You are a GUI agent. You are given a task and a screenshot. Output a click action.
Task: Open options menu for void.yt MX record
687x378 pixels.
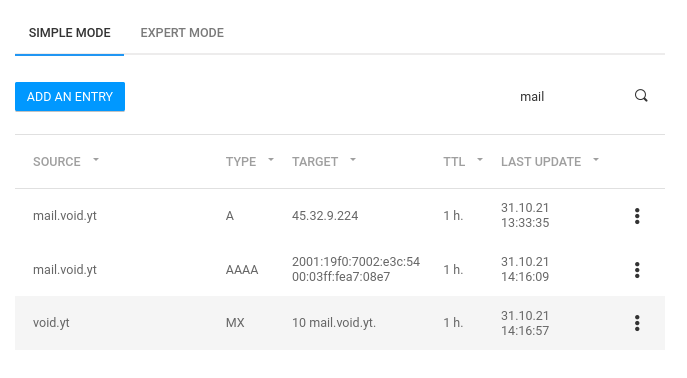637,323
